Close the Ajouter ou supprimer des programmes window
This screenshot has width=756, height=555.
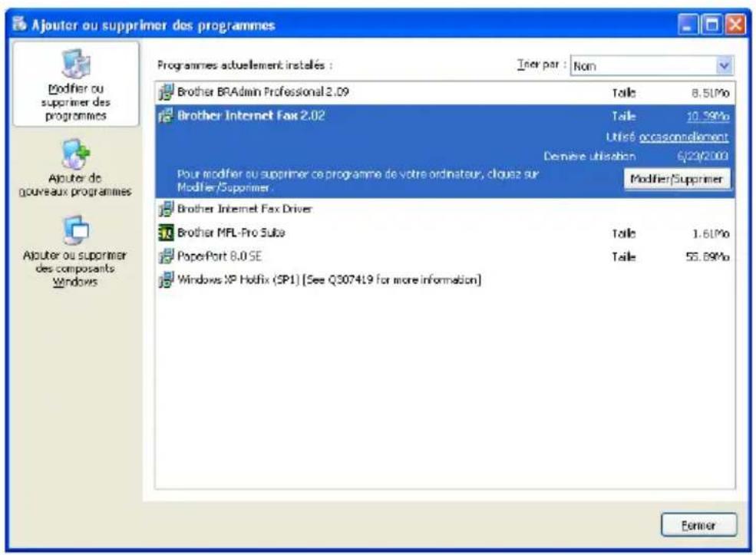coord(735,24)
